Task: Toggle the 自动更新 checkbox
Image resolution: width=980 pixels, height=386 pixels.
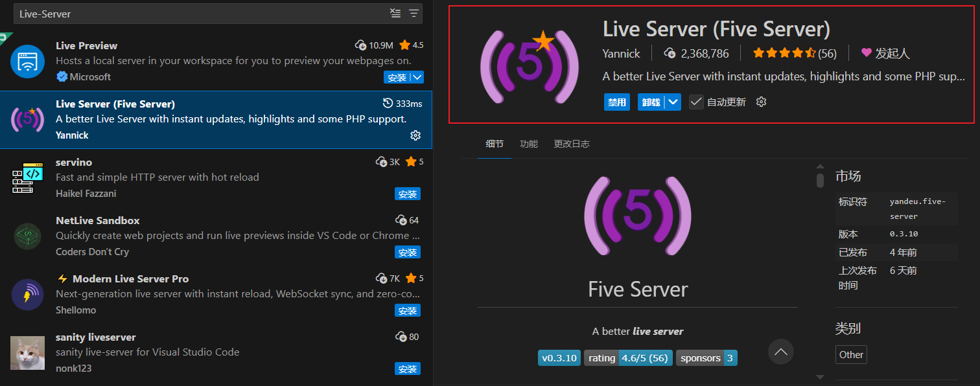Action: [x=696, y=102]
